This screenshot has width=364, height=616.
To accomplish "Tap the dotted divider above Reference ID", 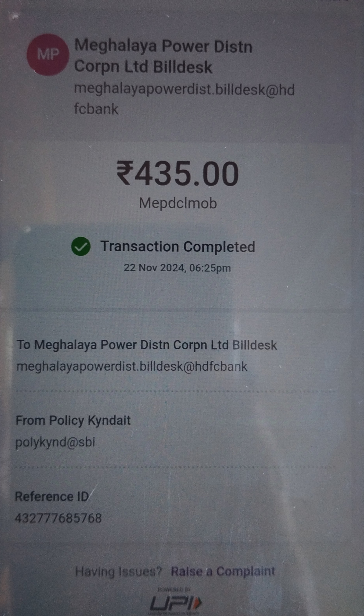I will click(176, 468).
